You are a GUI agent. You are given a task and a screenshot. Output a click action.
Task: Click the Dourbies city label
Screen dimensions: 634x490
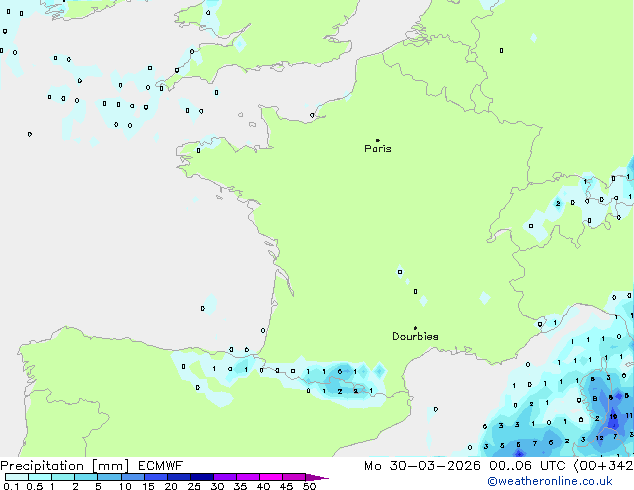[x=415, y=336]
